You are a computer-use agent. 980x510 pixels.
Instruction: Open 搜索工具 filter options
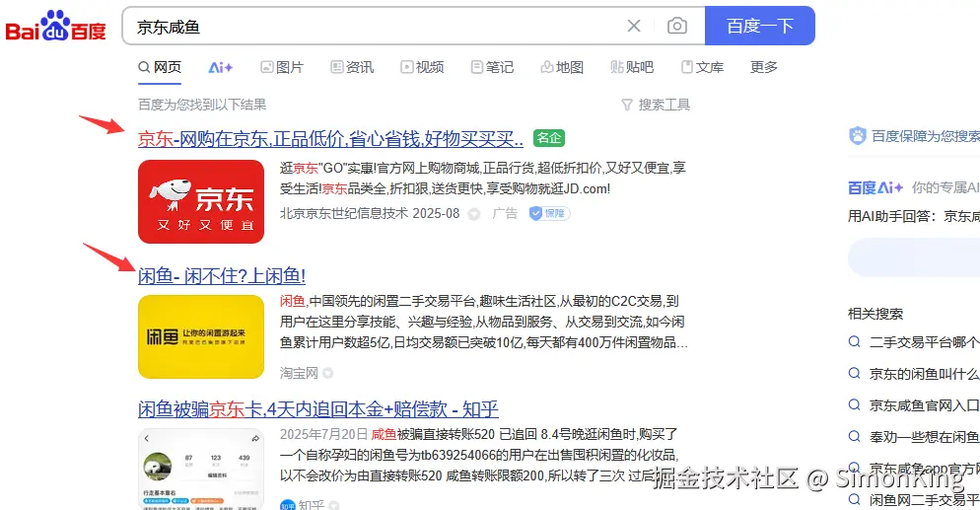[656, 105]
